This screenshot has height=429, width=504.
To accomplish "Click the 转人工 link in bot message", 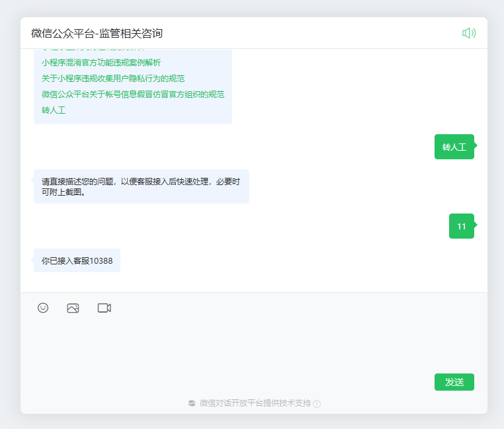I will click(x=54, y=110).
